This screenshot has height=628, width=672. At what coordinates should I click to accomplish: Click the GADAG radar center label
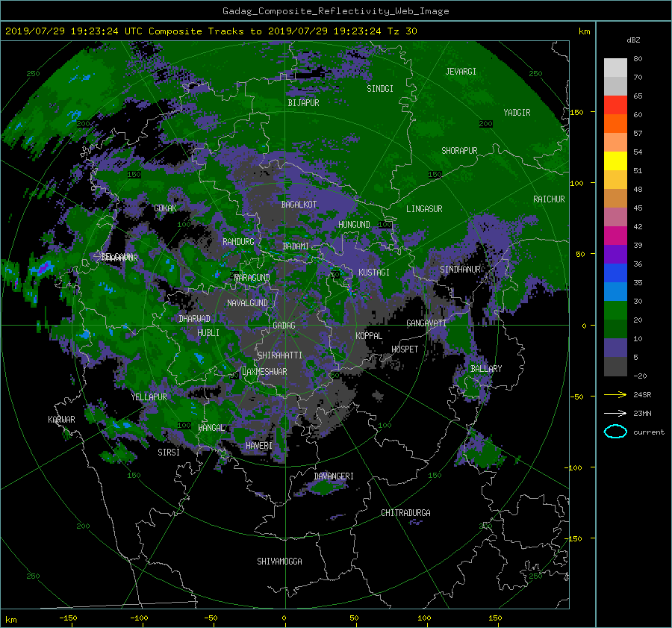coord(284,326)
